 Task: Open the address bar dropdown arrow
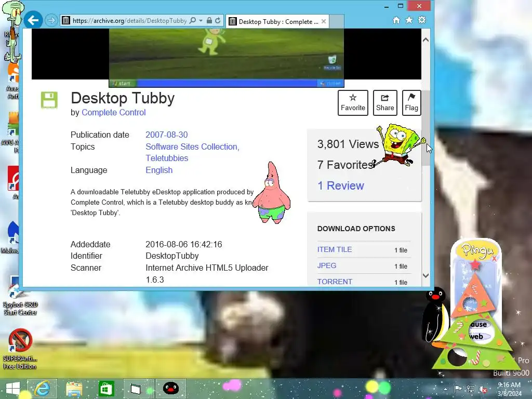click(201, 21)
